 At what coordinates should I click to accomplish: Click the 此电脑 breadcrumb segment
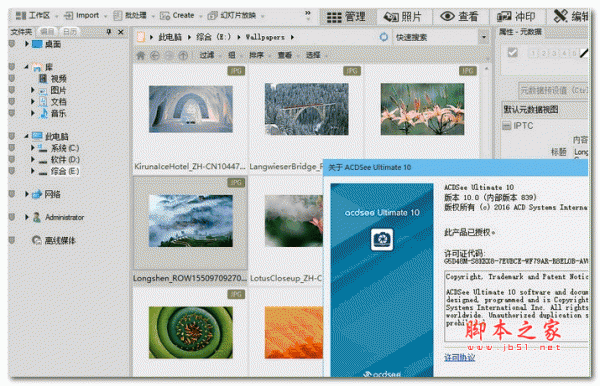[x=170, y=37]
